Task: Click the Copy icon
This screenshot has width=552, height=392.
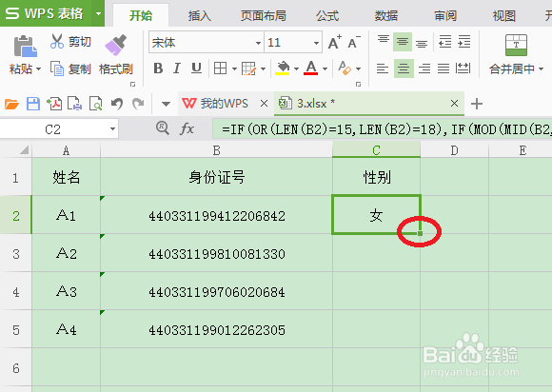Action: 57,69
